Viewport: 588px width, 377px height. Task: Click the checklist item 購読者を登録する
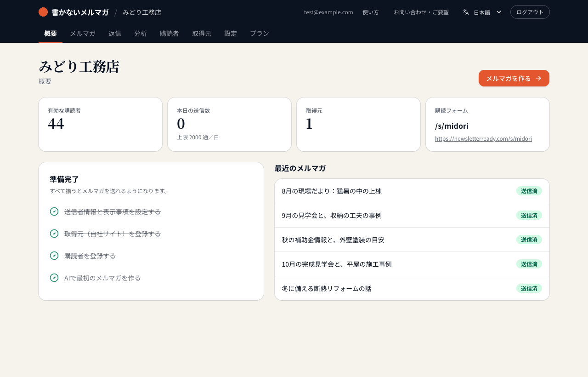[90, 256]
